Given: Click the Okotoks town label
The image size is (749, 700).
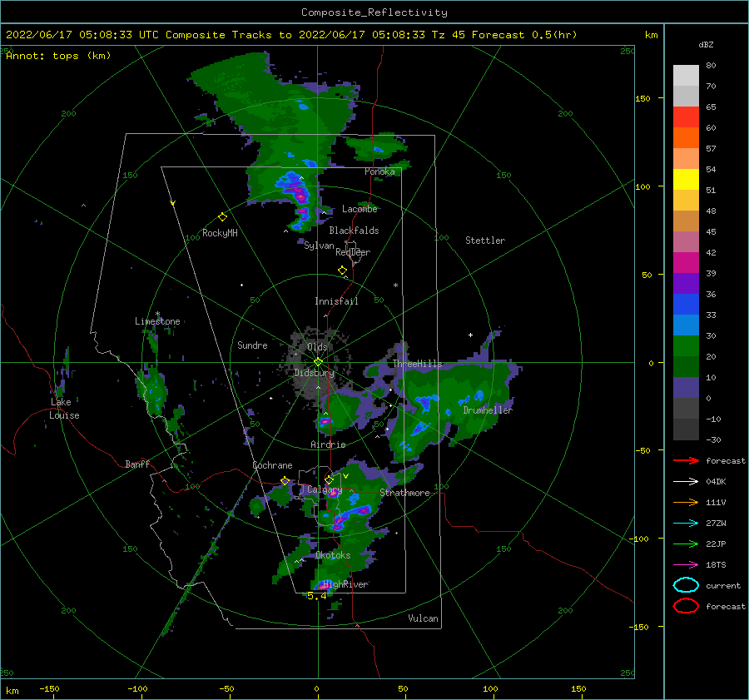Looking at the screenshot, I should coord(333,555).
